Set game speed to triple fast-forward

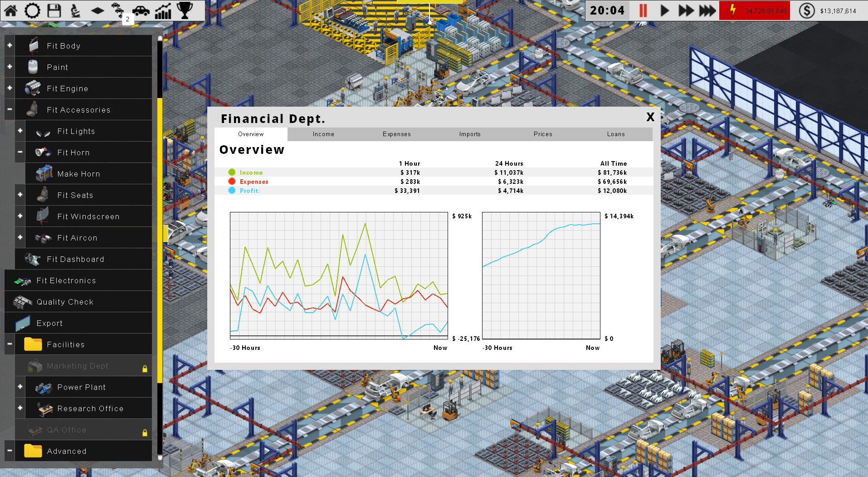(x=707, y=10)
